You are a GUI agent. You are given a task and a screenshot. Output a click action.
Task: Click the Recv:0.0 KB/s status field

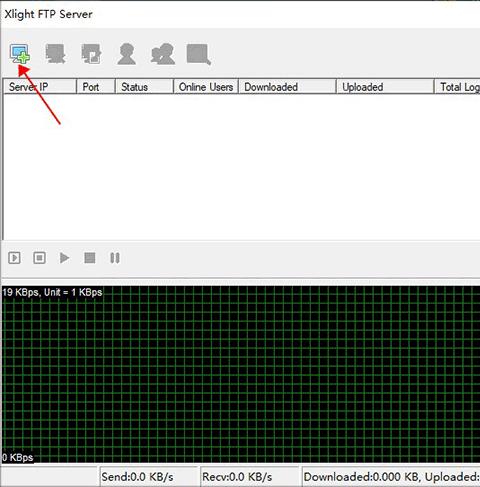click(x=249, y=477)
